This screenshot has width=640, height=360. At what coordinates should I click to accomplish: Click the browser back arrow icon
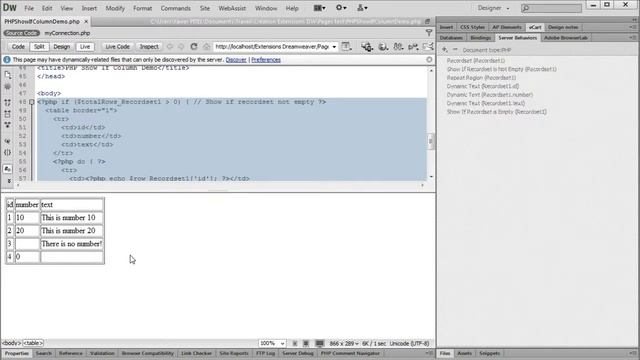[x=170, y=47]
